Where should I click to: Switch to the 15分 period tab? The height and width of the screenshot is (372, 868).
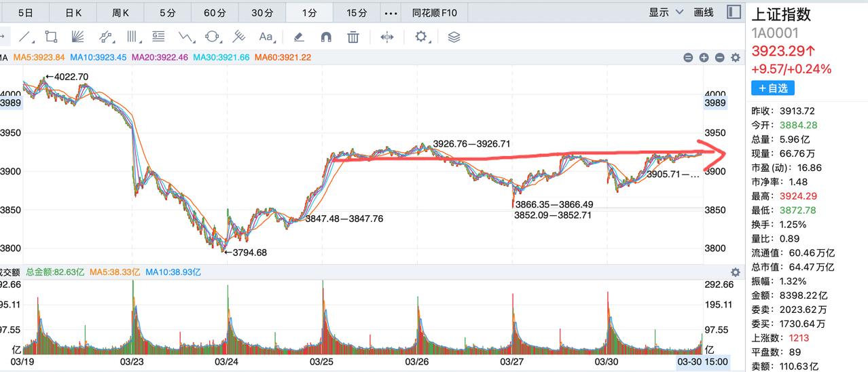coord(357,13)
